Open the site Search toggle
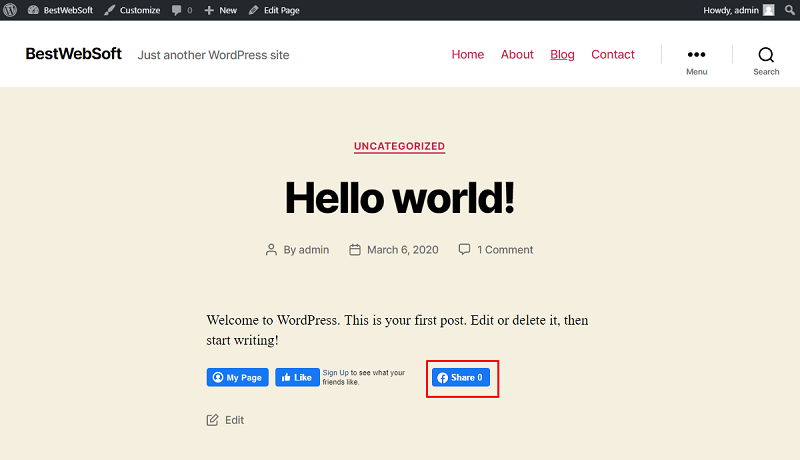Viewport: 800px width, 460px height. (766, 61)
